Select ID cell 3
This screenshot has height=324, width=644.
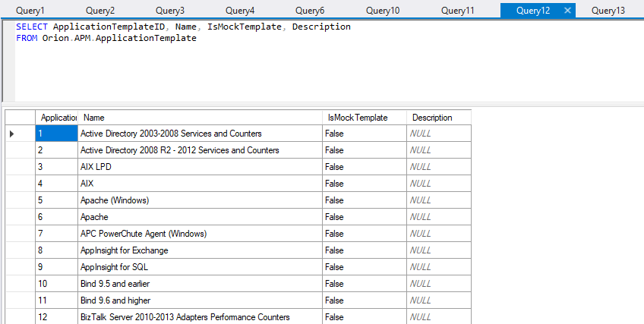point(57,167)
